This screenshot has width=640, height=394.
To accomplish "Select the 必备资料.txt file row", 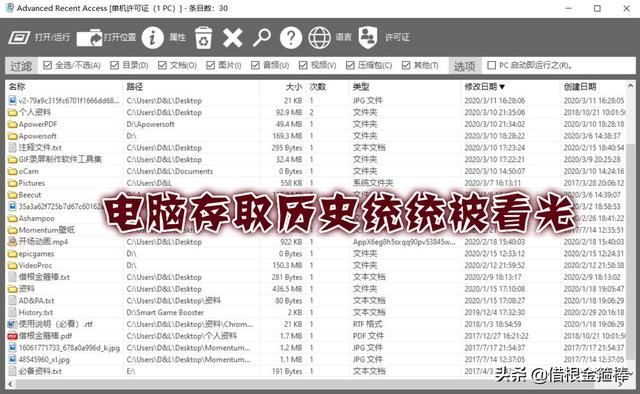I will point(316,372).
